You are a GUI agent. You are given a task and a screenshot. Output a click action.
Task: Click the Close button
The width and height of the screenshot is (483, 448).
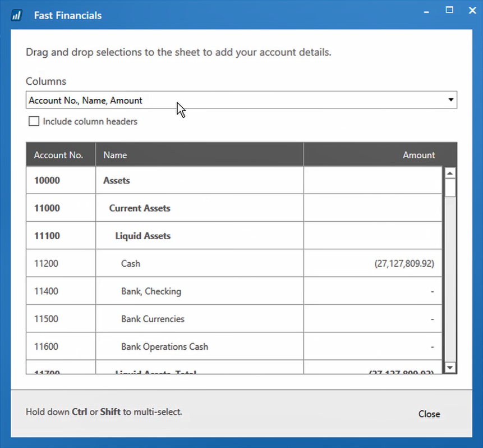(x=429, y=414)
